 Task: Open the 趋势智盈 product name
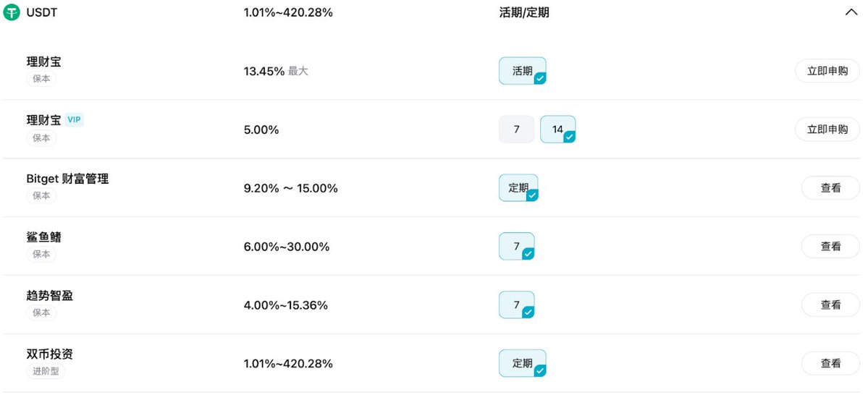(49, 296)
